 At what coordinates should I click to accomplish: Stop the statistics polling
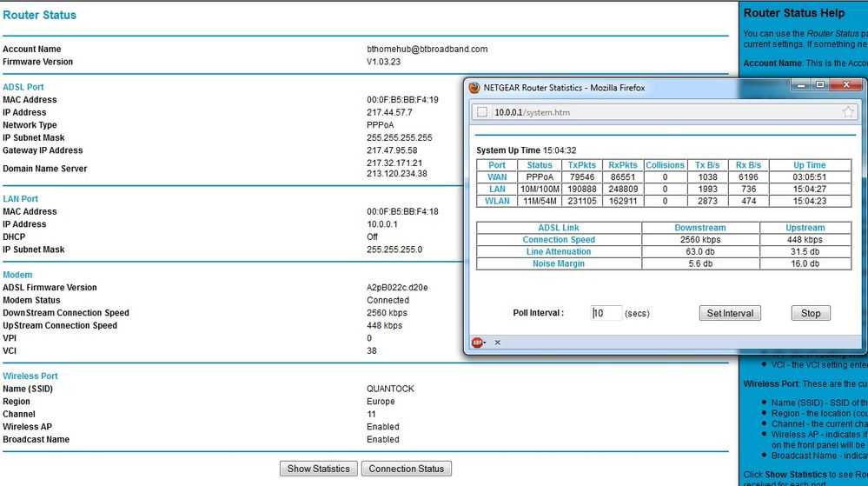tap(811, 313)
